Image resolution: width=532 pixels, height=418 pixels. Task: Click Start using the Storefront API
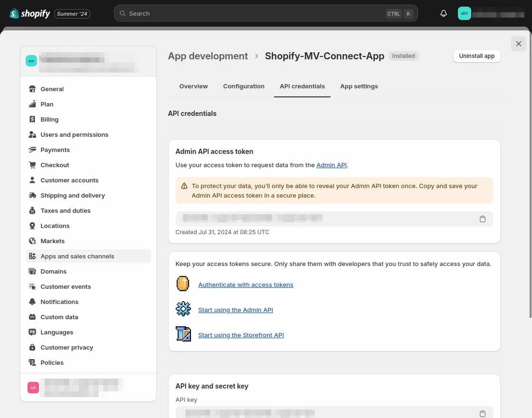(241, 335)
